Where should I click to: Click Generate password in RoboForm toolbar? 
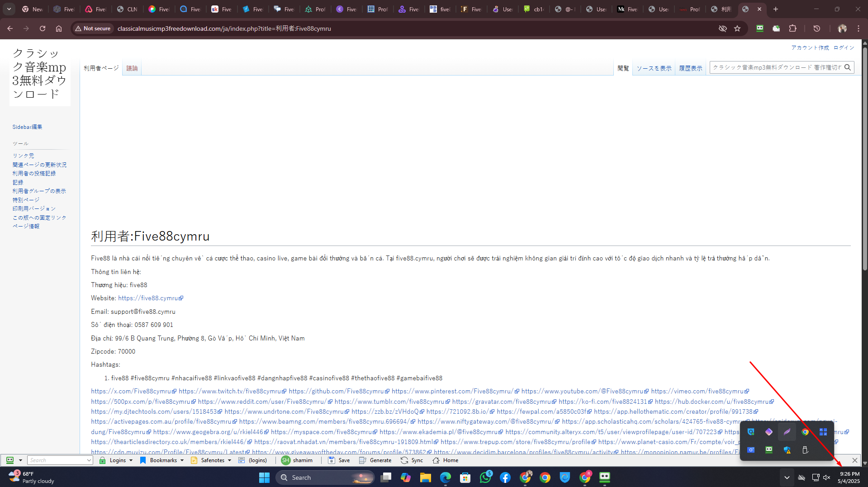375,460
